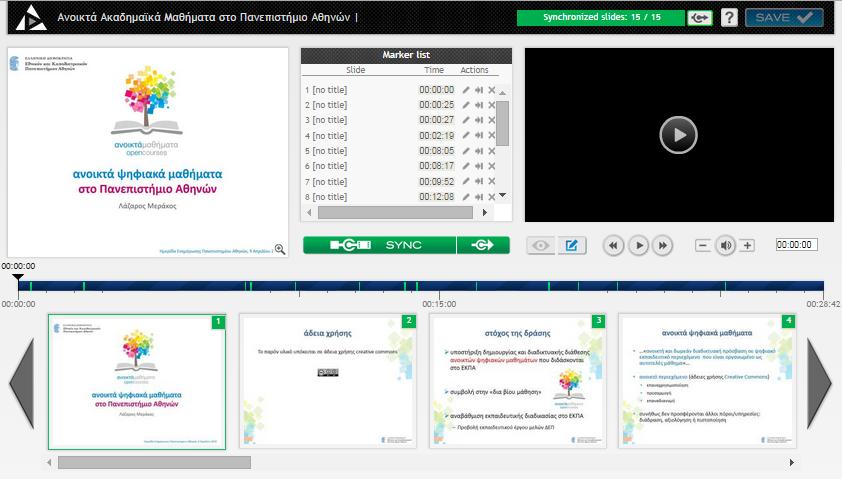Show next slides with the large right arrow
This screenshot has width=842, height=479.
click(x=819, y=383)
